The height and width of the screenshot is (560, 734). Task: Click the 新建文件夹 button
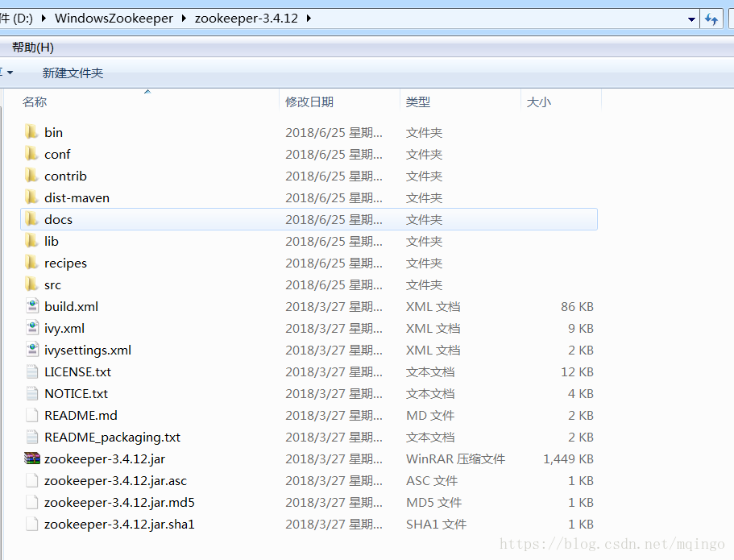click(73, 73)
